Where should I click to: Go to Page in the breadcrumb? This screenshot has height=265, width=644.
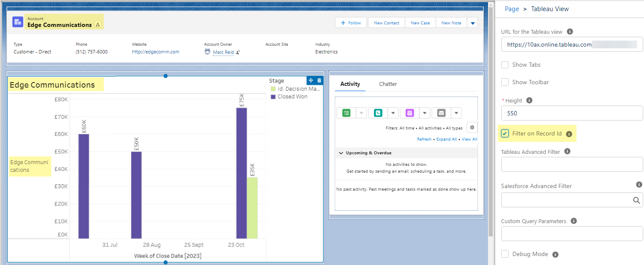coord(512,9)
